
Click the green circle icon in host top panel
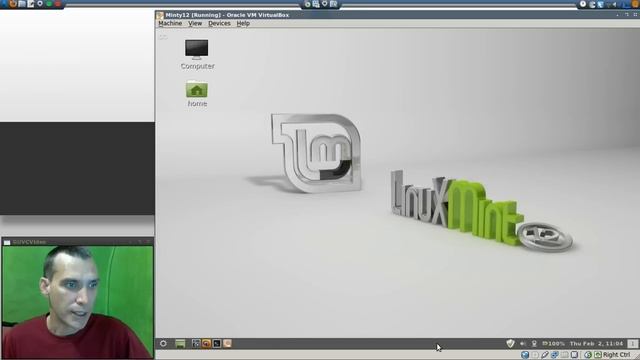(49, 4)
